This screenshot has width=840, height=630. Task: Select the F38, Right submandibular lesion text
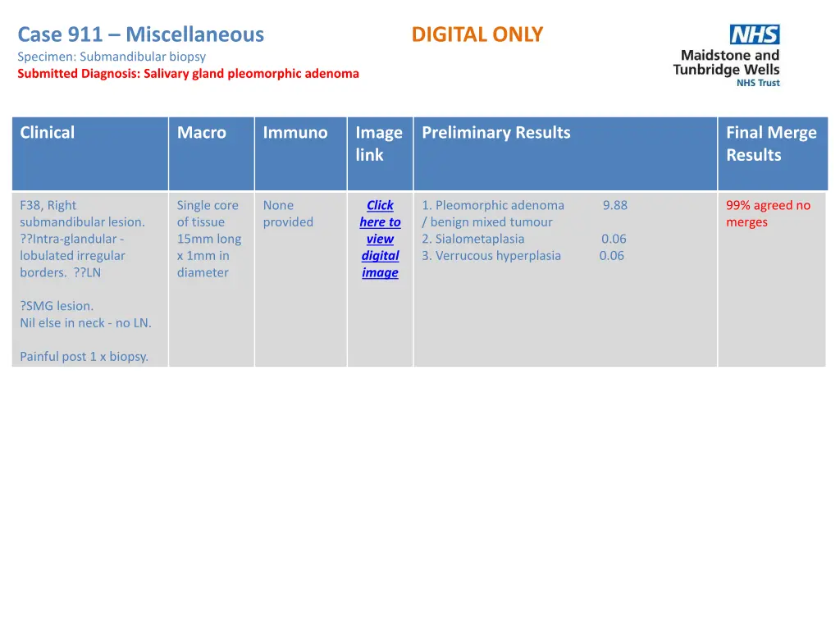82,214
